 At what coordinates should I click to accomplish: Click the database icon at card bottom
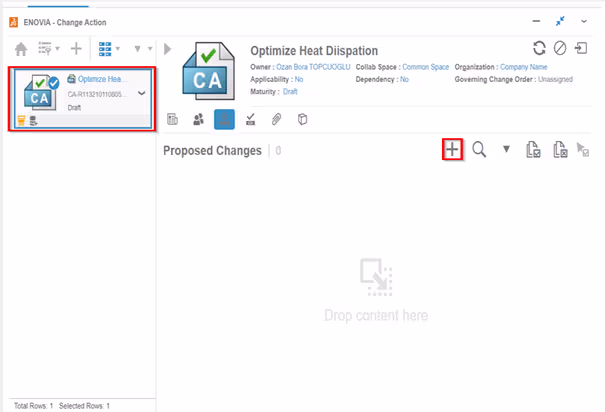pos(33,121)
